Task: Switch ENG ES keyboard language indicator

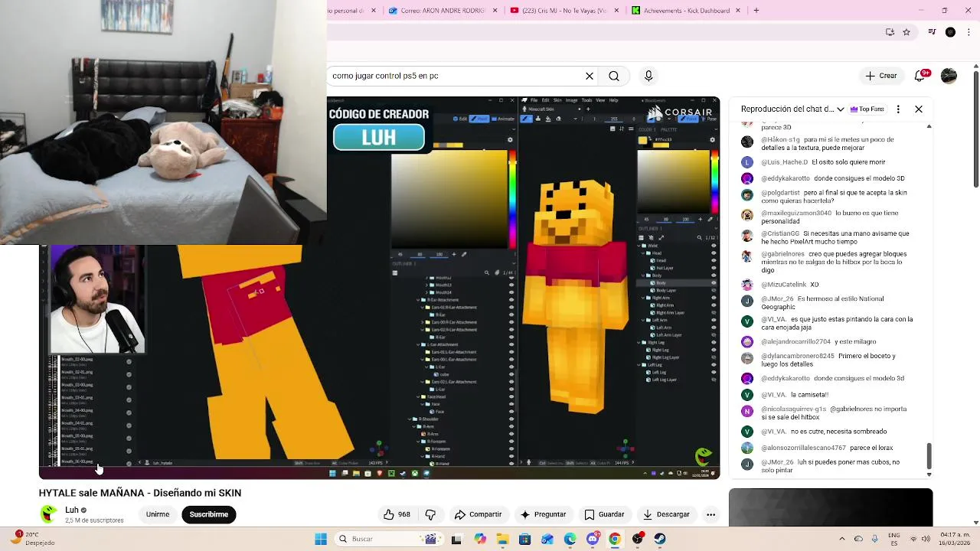Action: [x=894, y=539]
